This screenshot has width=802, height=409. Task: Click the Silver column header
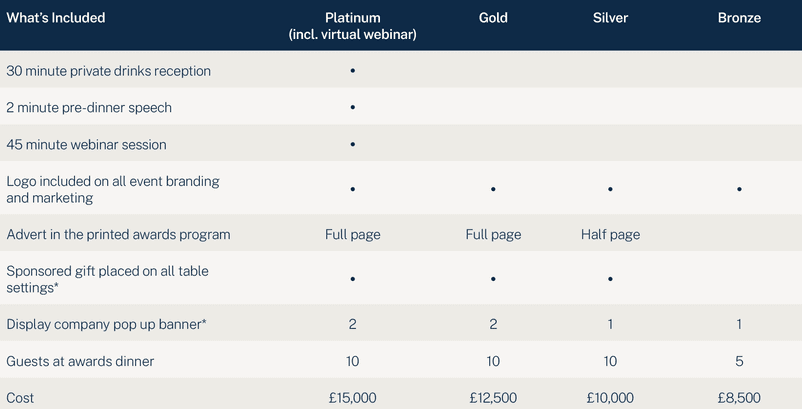(x=610, y=18)
